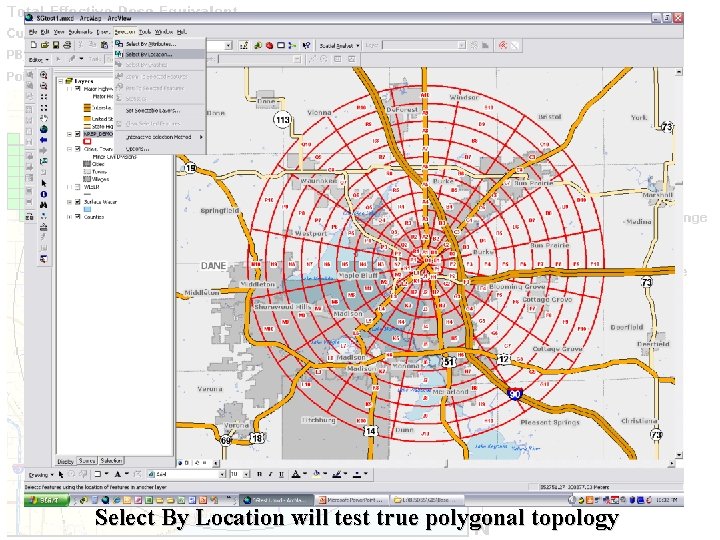The width and height of the screenshot is (720, 540).
Task: Select the Zoom Out tool
Action: coord(44,86)
